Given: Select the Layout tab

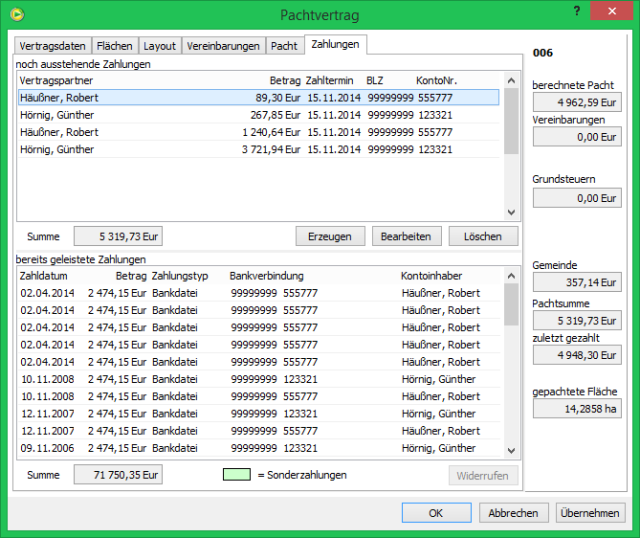Looking at the screenshot, I should pos(160,46).
